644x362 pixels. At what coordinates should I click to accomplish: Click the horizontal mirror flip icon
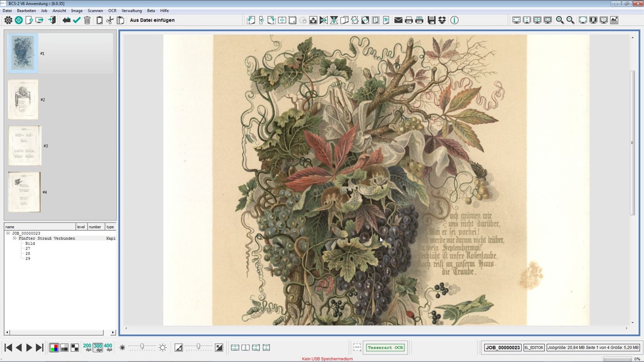click(x=324, y=20)
